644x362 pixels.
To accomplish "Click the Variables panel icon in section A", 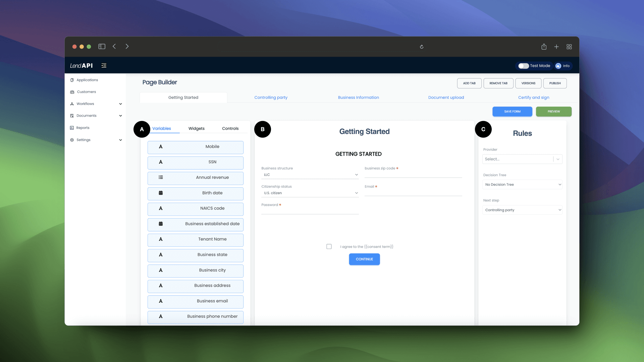I will click(x=161, y=128).
